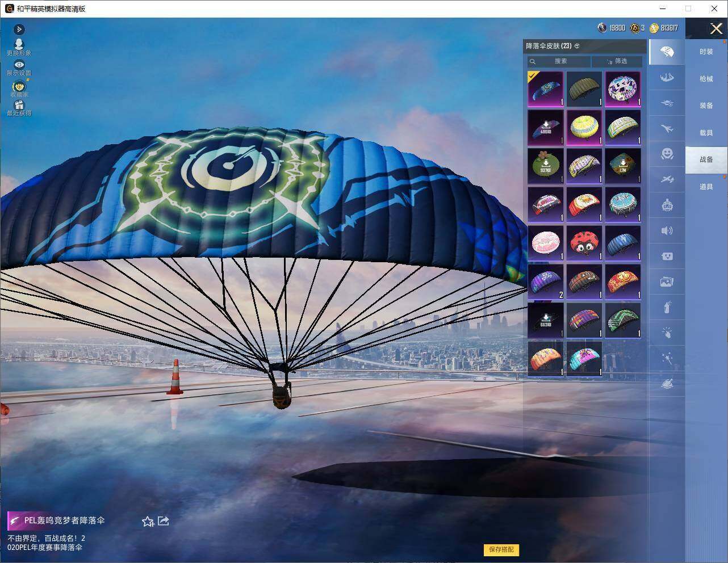
Task: Add the parachute to favorites with star icon
Action: click(x=148, y=521)
